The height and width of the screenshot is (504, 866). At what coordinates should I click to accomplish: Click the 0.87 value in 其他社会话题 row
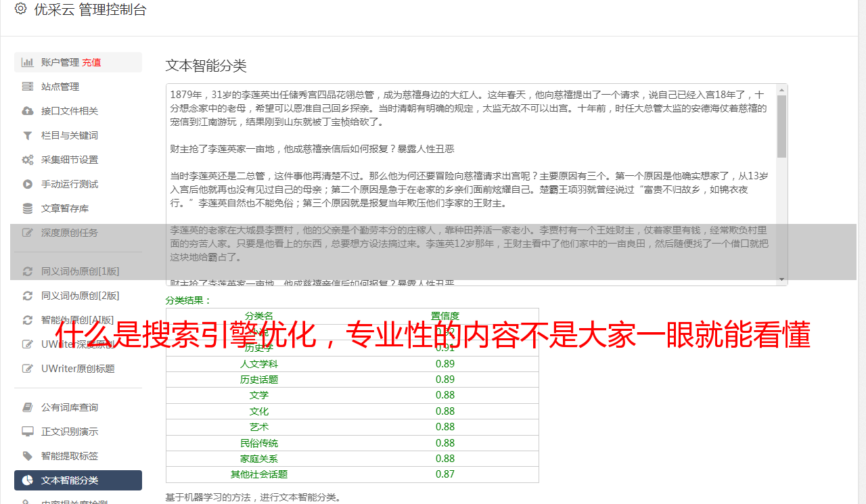point(445,474)
